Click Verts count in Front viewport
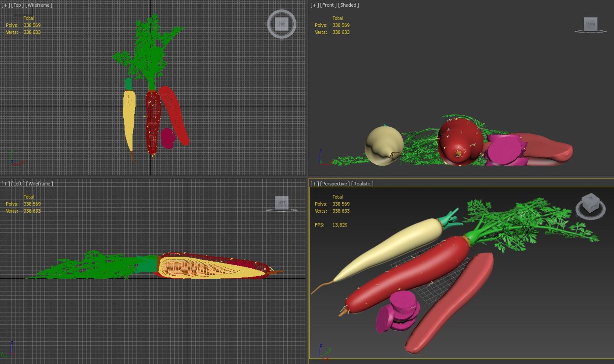The width and height of the screenshot is (614, 364). click(x=341, y=32)
